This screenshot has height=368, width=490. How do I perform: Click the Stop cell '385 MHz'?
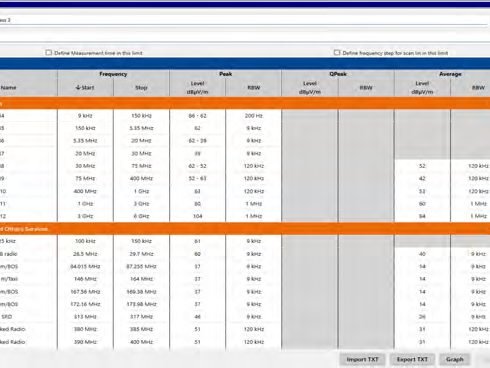click(141, 329)
